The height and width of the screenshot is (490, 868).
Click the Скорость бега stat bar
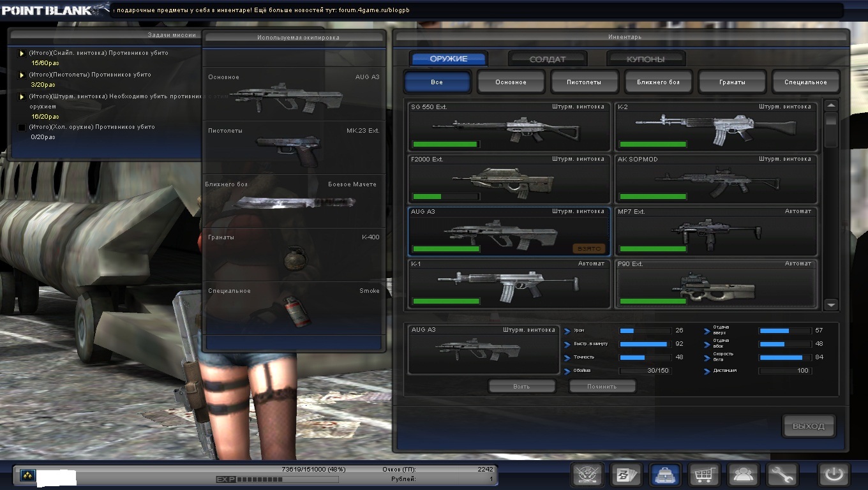(x=785, y=357)
